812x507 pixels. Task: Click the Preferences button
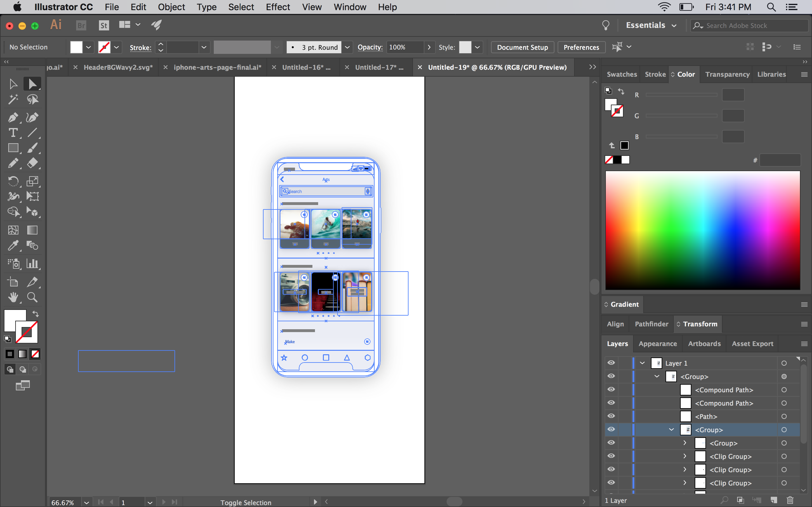point(580,47)
